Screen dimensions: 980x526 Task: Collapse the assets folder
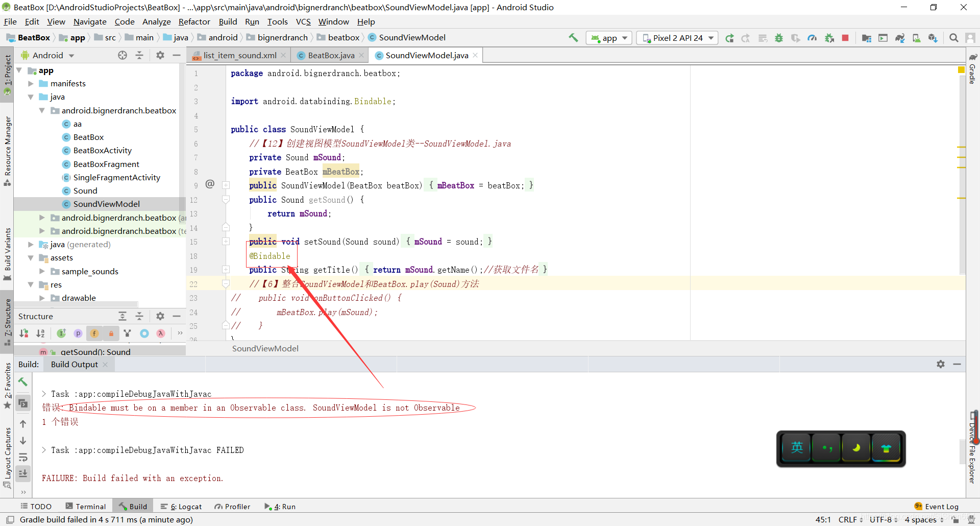31,258
